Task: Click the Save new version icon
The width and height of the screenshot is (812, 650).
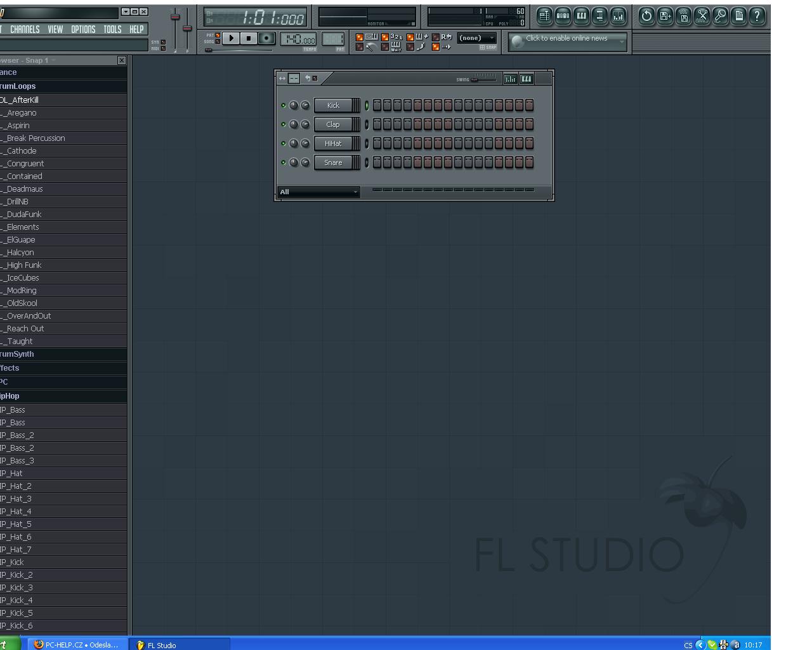Action: coord(665,17)
